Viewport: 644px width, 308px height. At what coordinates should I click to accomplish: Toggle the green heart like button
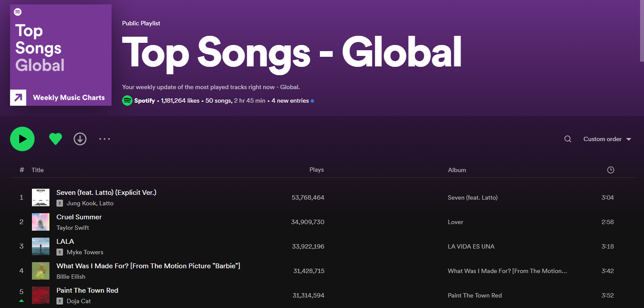56,139
